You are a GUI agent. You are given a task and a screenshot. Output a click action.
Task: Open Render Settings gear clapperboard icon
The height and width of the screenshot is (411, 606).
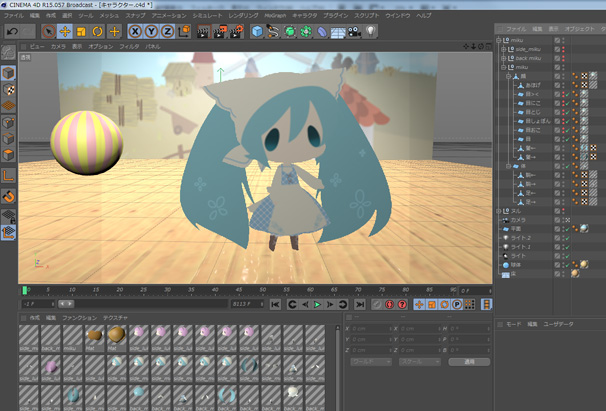click(x=237, y=31)
